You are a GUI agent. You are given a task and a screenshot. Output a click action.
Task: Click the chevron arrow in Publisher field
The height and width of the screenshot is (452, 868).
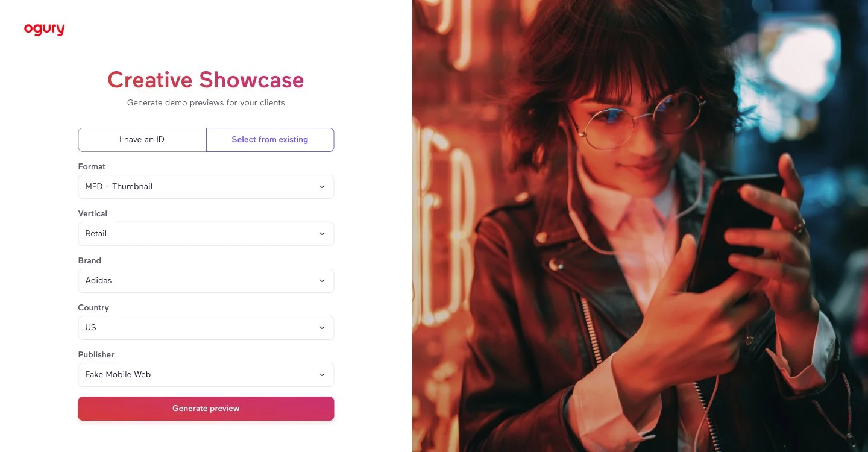pyautogui.click(x=322, y=375)
